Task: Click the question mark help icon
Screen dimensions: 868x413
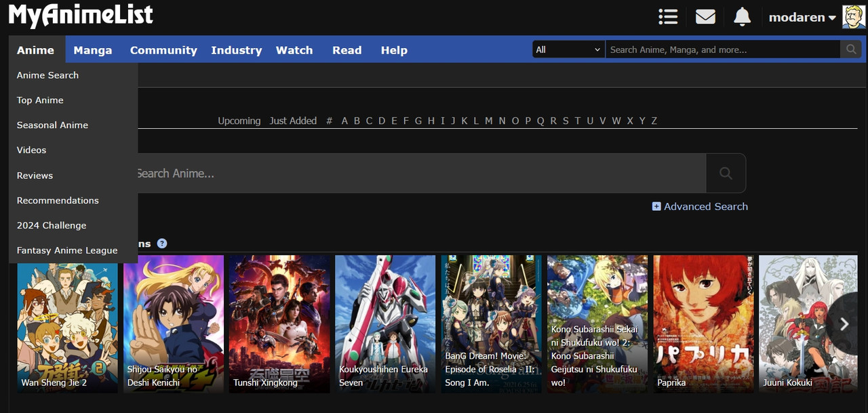Action: point(162,243)
